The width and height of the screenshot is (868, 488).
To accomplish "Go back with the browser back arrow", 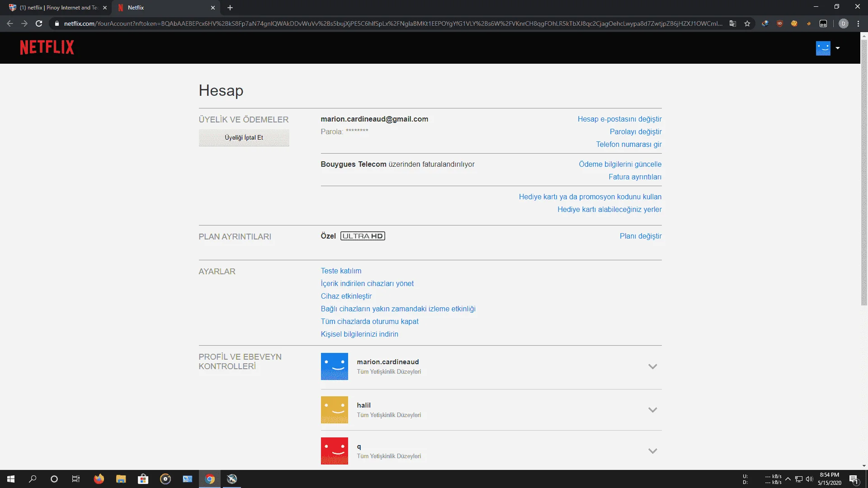I will 10,23.
